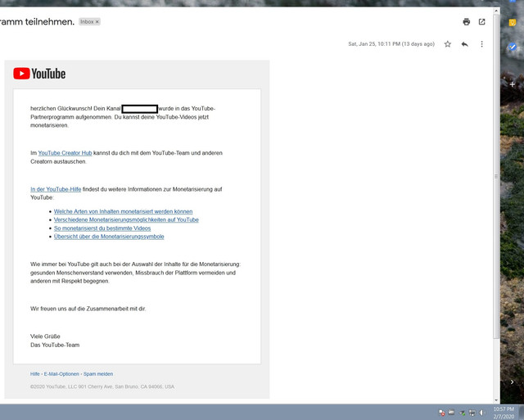Print this email with the printer icon
The height and width of the screenshot is (420, 524).
(x=467, y=22)
